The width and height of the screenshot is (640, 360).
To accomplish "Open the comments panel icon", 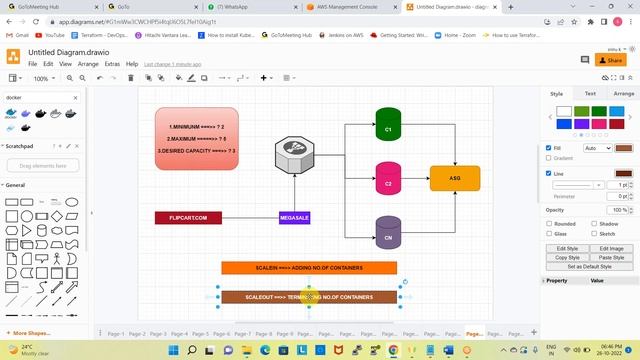I will click(x=585, y=60).
